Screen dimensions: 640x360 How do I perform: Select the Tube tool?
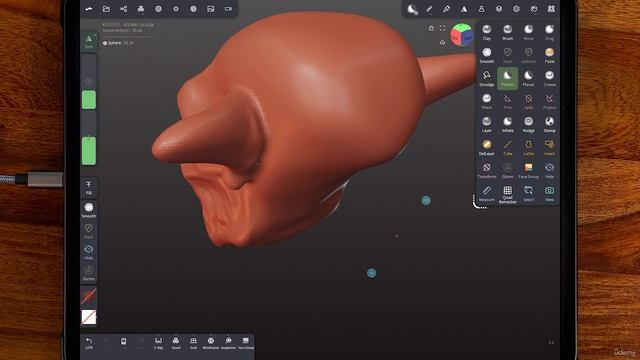click(507, 147)
